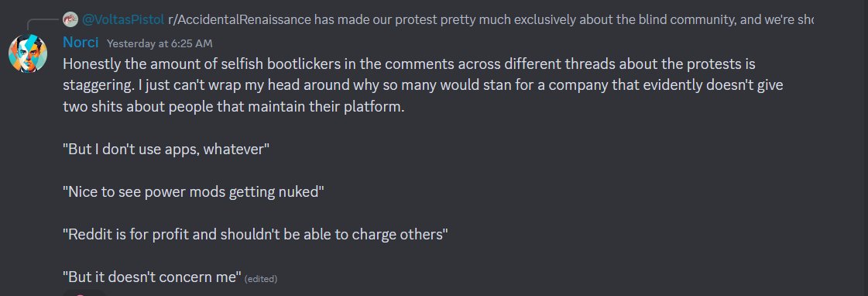This screenshot has width=868, height=296.
Task: Click the "Reddit is for profit" quote line
Action: pos(255,235)
